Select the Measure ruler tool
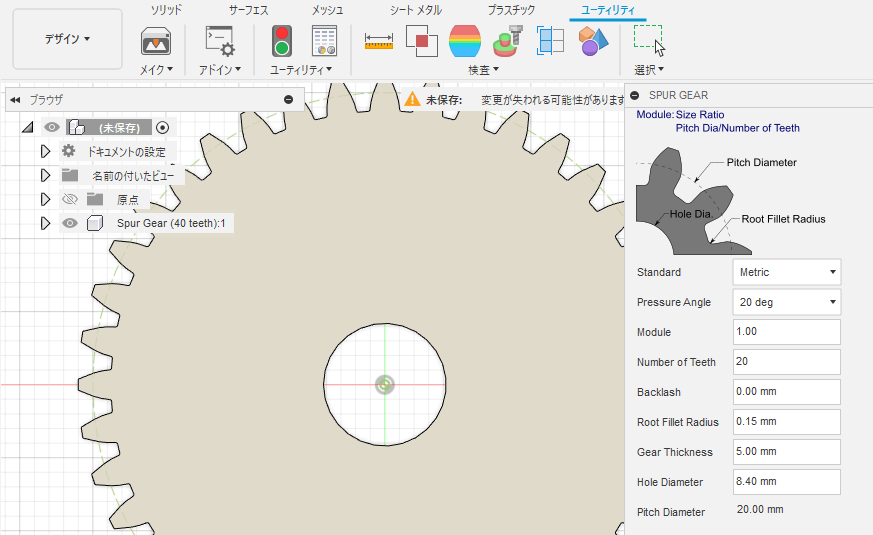The image size is (873, 535). pyautogui.click(x=379, y=41)
